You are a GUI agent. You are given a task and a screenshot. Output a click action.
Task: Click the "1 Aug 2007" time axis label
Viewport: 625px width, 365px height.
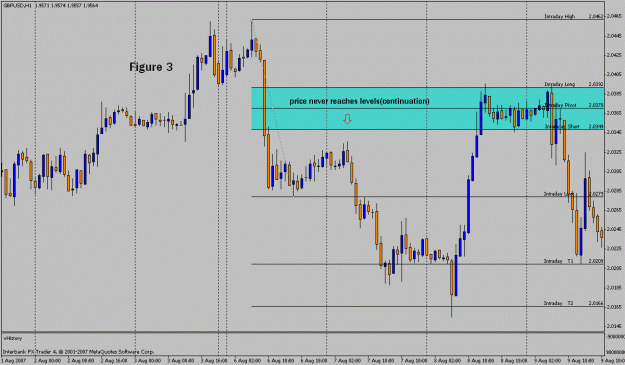point(13,361)
